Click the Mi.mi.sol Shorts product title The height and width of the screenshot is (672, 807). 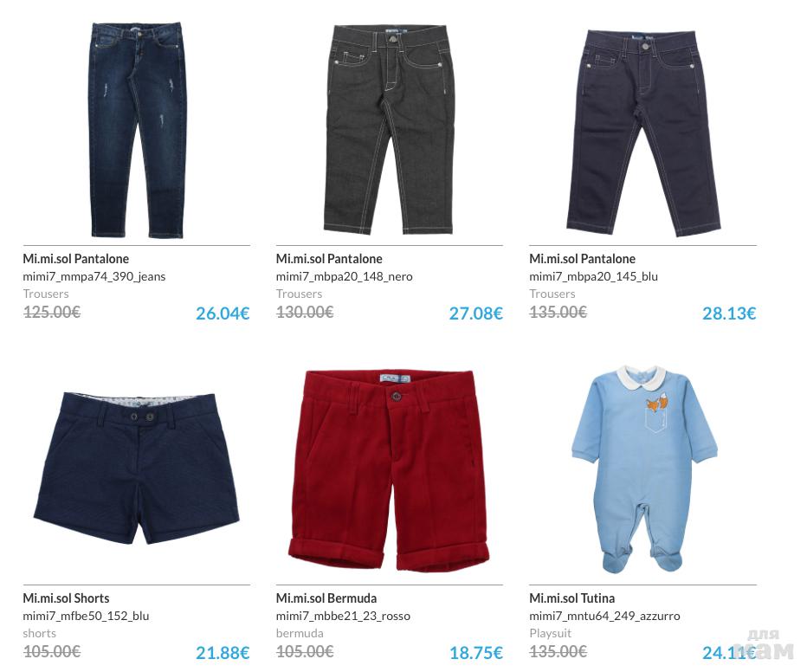click(66, 598)
